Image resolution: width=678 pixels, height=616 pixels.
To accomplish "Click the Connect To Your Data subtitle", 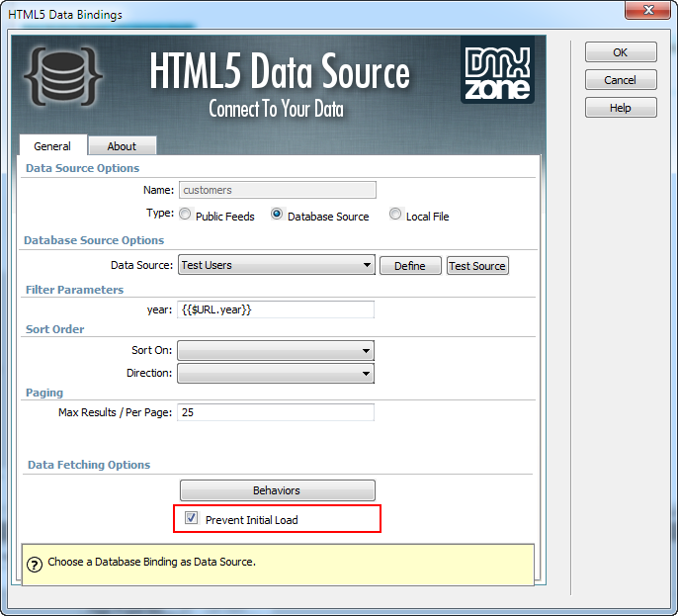I will tap(277, 109).
